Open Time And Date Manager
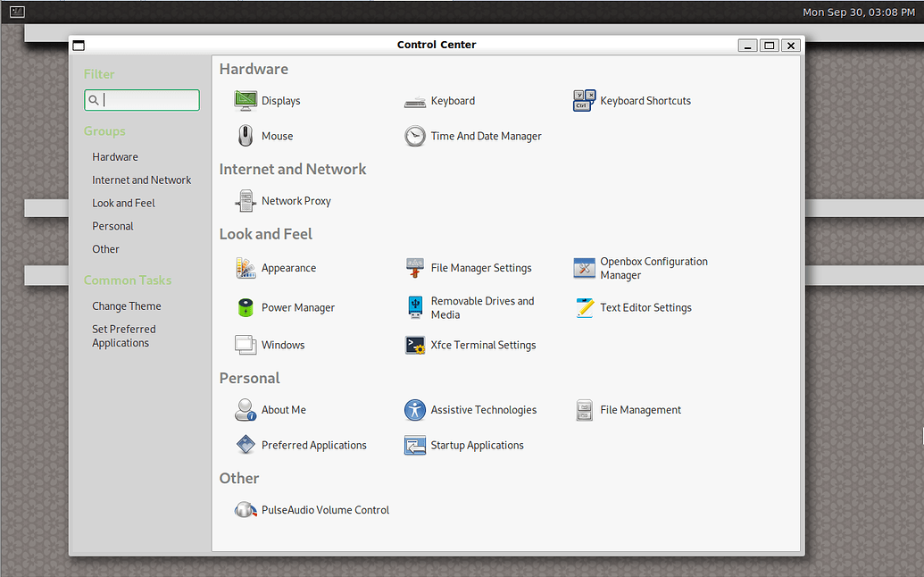The image size is (924, 577). click(x=473, y=136)
